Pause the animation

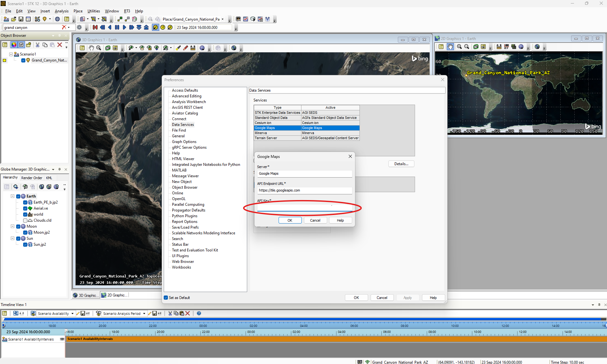tap(117, 28)
